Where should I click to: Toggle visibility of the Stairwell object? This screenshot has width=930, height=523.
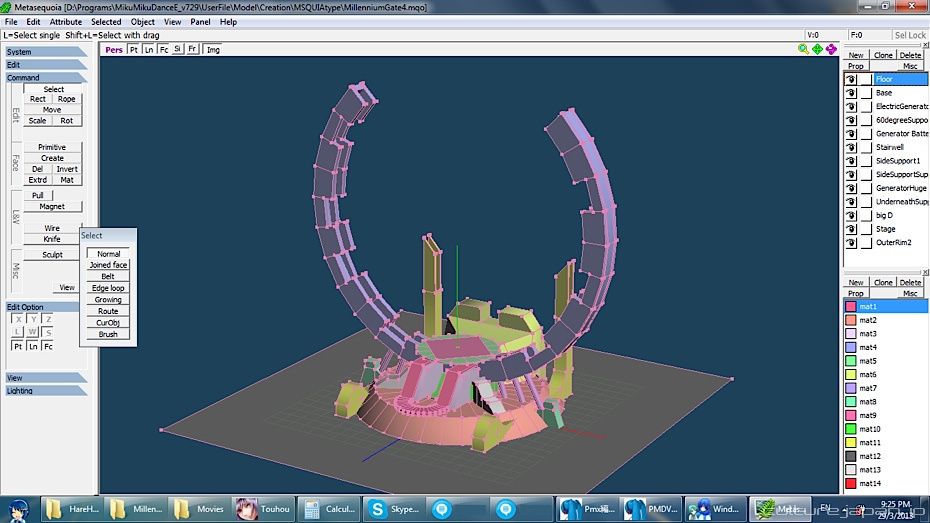pos(851,147)
